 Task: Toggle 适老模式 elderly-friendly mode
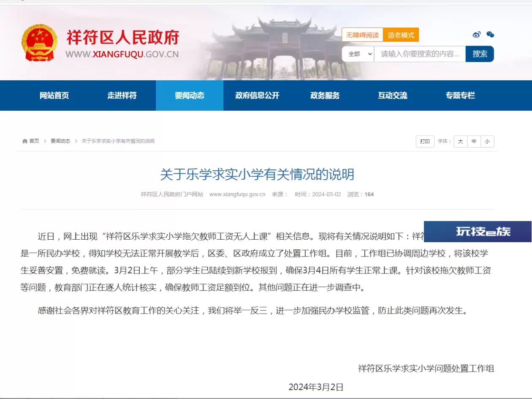point(401,35)
